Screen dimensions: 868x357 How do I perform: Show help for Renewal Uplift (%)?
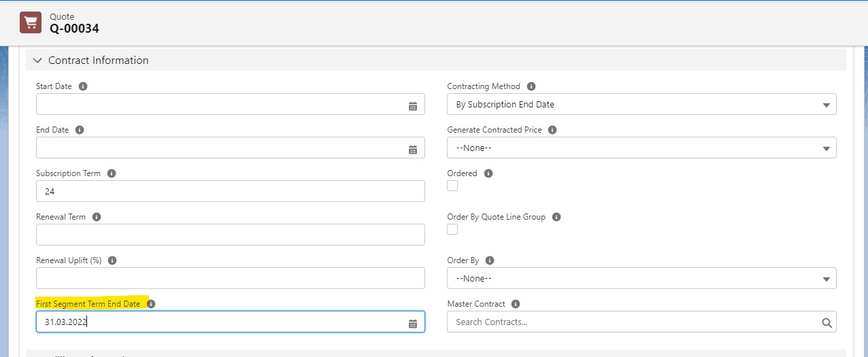(112, 260)
